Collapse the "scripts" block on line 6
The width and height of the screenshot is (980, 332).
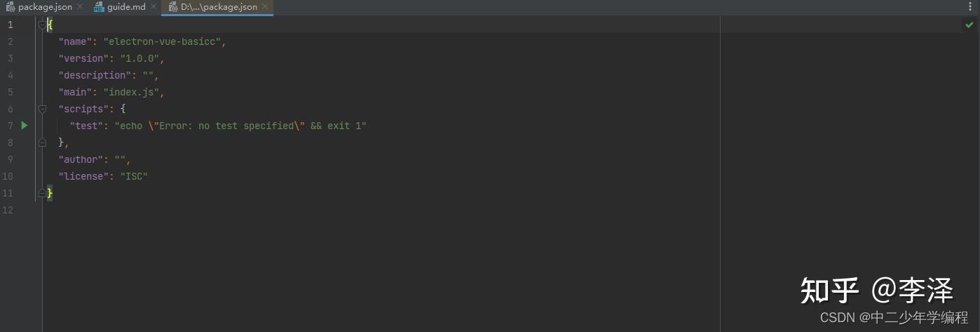click(42, 109)
